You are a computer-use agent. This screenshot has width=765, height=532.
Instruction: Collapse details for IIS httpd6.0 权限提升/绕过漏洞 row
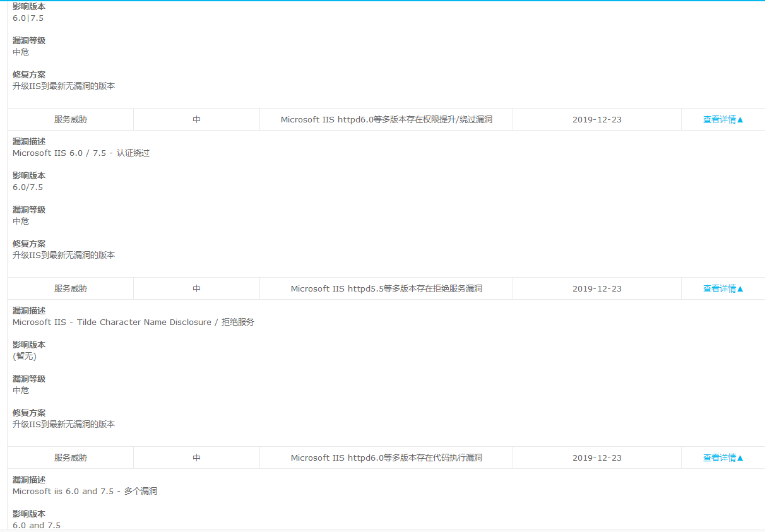point(723,119)
